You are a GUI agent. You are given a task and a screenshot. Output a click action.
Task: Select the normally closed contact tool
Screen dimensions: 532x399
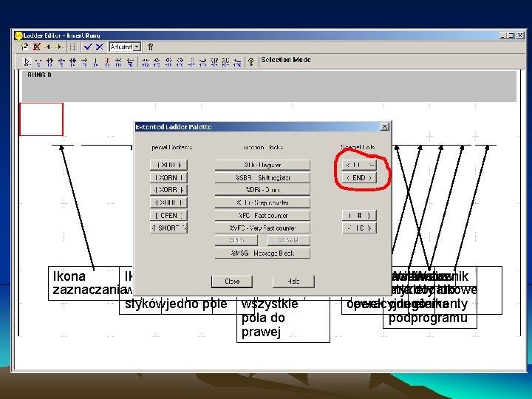click(x=50, y=62)
